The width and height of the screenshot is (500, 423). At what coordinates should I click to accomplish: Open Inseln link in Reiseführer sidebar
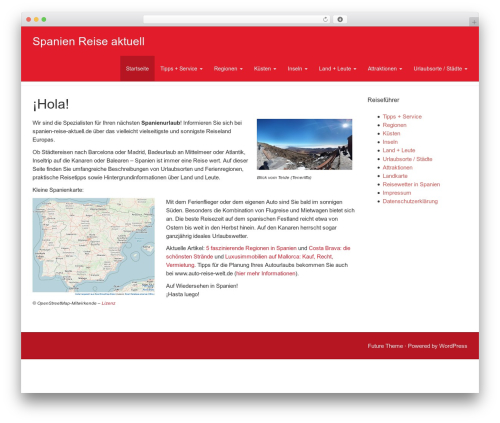click(x=390, y=142)
